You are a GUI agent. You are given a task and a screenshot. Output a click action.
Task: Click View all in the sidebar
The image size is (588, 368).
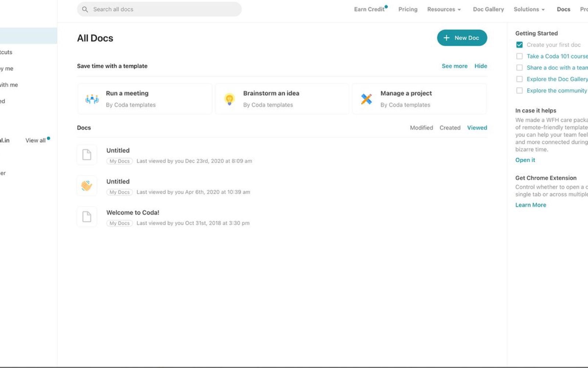coord(36,140)
